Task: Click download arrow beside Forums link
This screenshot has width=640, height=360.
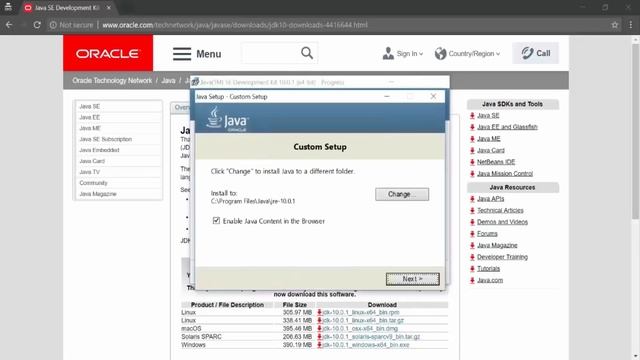Action: tap(472, 234)
